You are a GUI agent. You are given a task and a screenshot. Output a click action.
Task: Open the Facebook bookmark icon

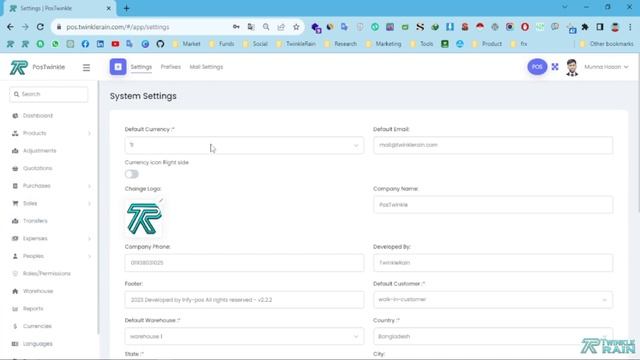tap(85, 44)
